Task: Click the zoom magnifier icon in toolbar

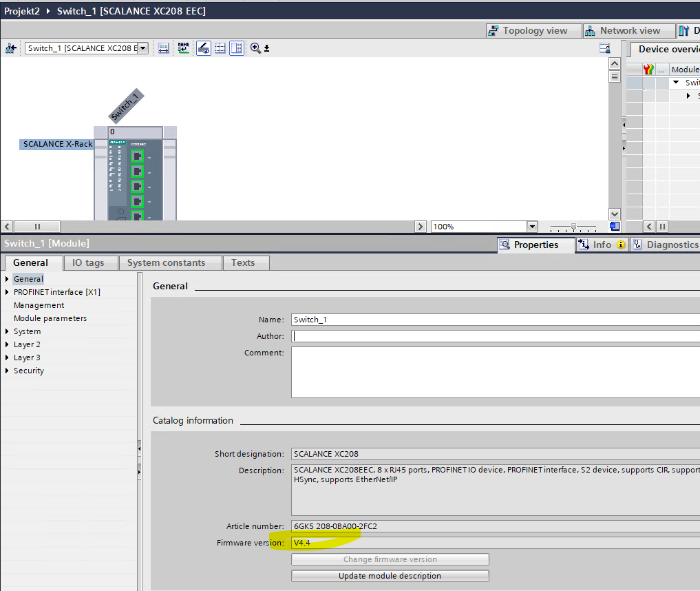Action: pos(255,48)
